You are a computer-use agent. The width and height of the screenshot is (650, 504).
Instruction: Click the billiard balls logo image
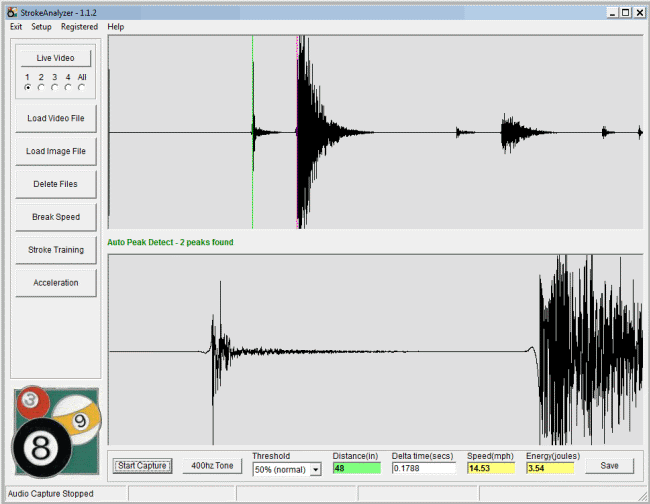click(x=55, y=431)
